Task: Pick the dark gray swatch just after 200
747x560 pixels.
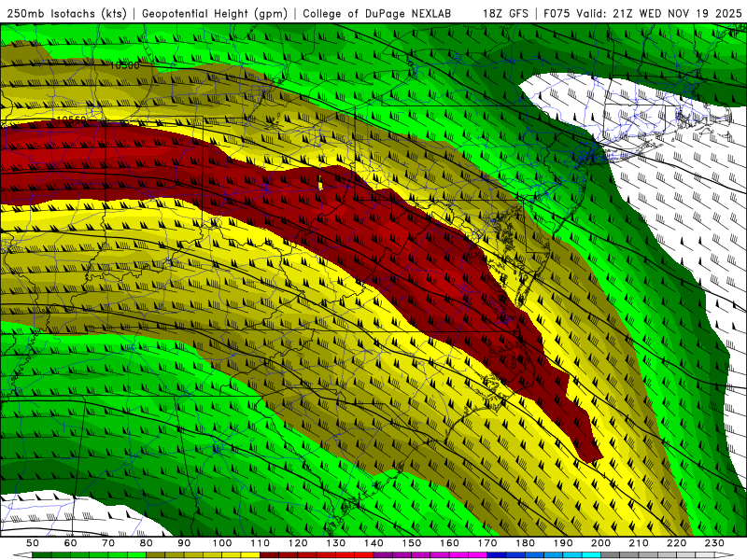Action: 611,555
